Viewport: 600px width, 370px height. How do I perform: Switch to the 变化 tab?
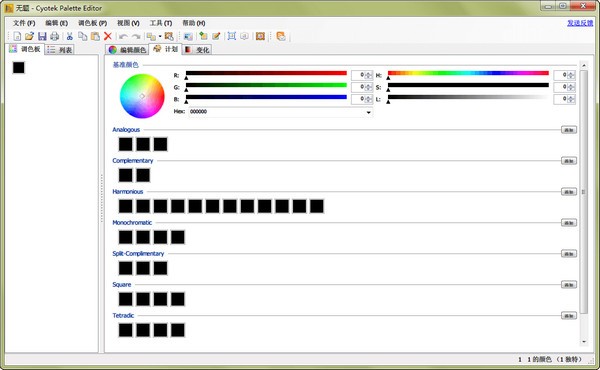197,50
